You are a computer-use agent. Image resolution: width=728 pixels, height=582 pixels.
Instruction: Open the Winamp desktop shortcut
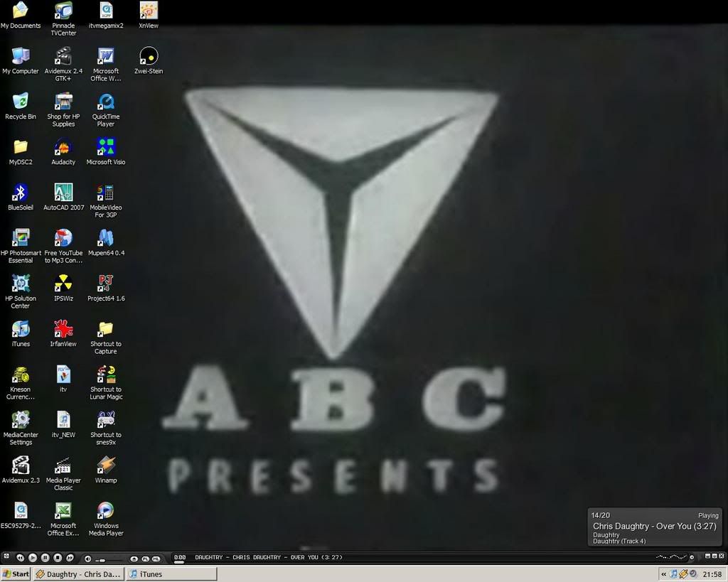click(x=106, y=470)
